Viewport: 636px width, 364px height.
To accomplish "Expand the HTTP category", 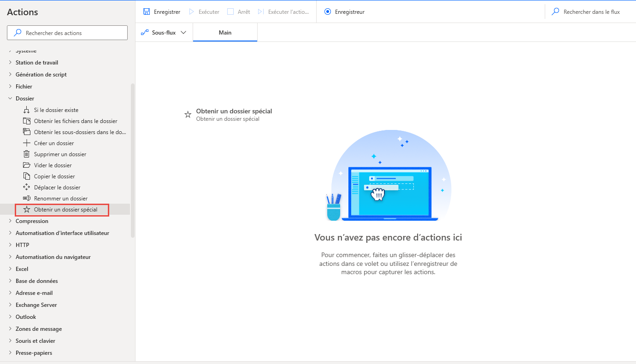I will pos(10,245).
